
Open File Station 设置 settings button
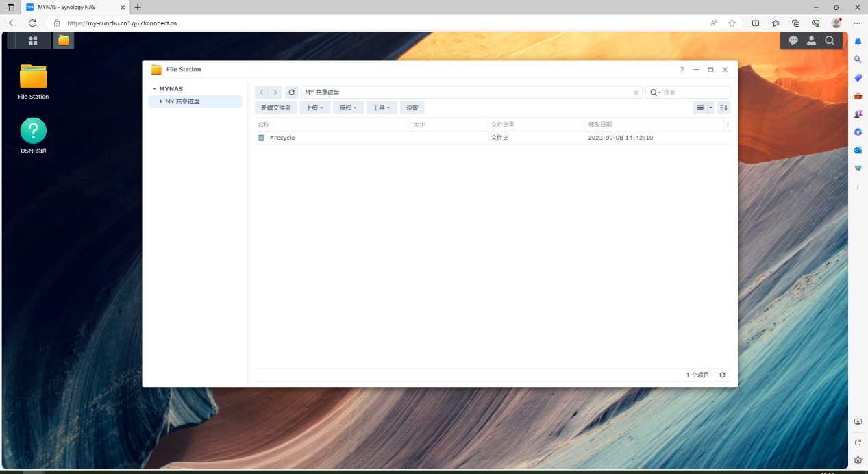point(412,108)
